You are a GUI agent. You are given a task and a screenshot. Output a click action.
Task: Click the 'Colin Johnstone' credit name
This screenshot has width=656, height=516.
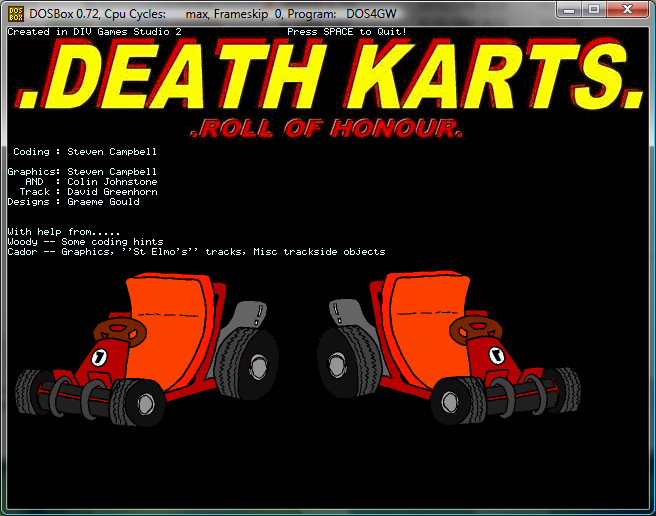click(x=112, y=182)
